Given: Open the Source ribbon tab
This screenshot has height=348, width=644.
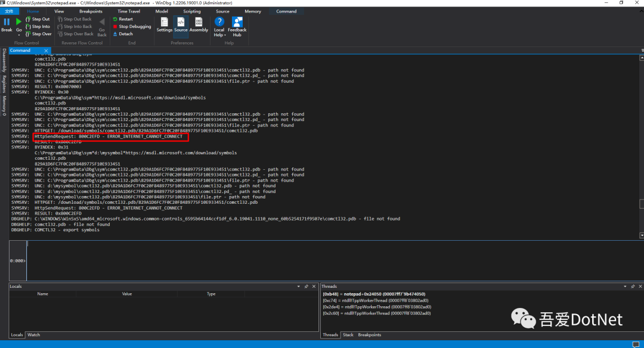Looking at the screenshot, I should tap(222, 11).
